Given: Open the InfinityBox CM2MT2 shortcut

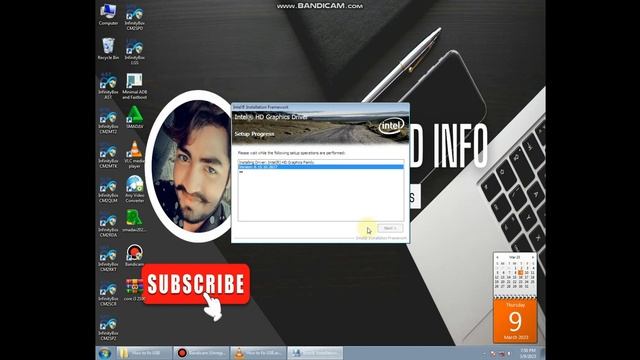Looking at the screenshot, I should tap(108, 121).
